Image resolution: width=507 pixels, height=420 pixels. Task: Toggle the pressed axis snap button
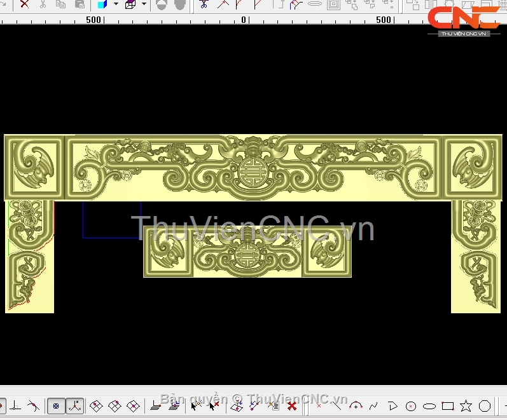pyautogui.click(x=75, y=405)
